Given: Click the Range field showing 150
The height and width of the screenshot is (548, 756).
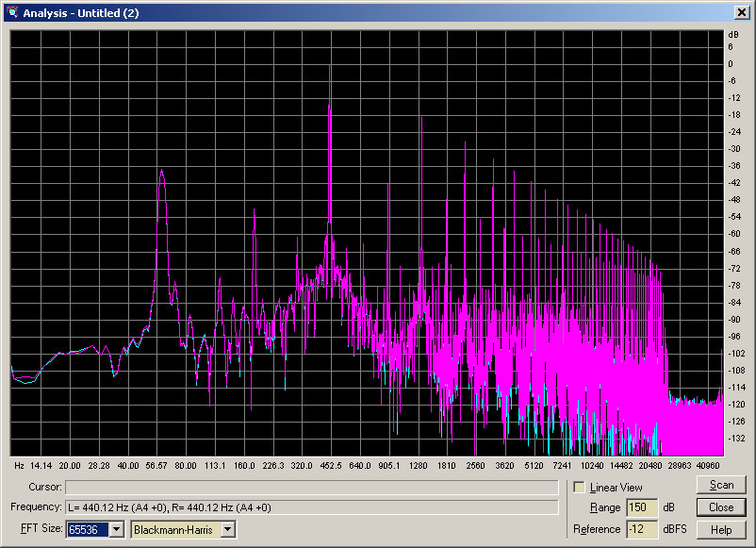Looking at the screenshot, I should click(x=644, y=507).
